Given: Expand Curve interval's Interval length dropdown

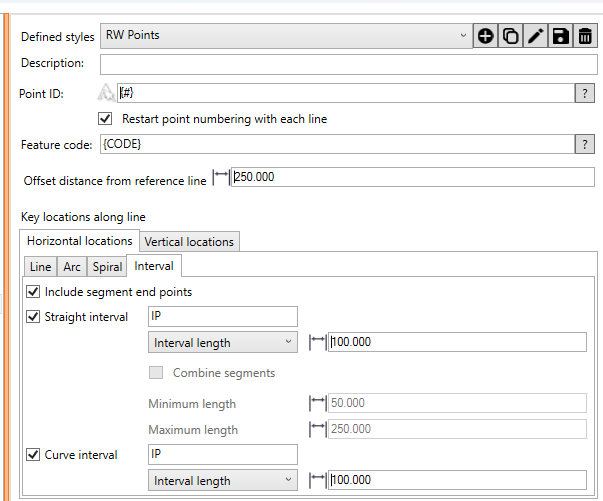Looking at the screenshot, I should point(222,481).
